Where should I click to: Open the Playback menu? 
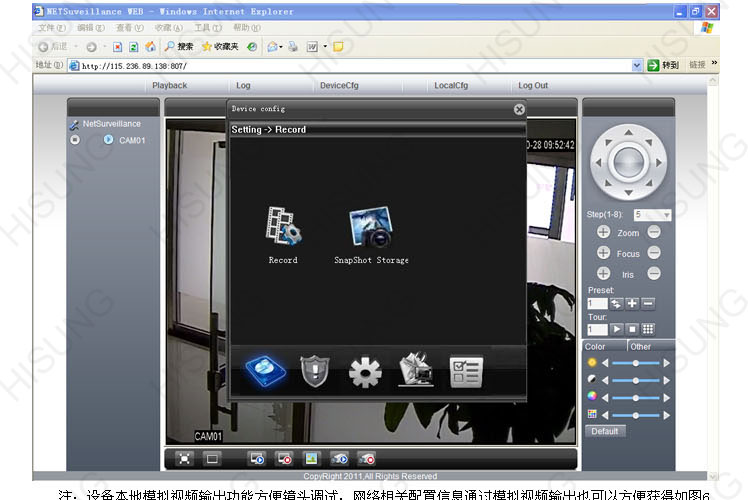pos(169,86)
